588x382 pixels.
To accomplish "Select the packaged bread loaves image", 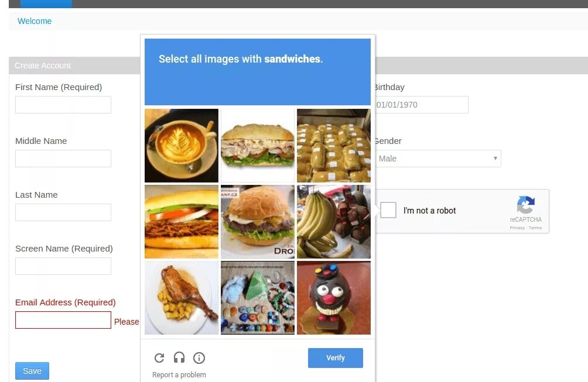I will (x=334, y=146).
